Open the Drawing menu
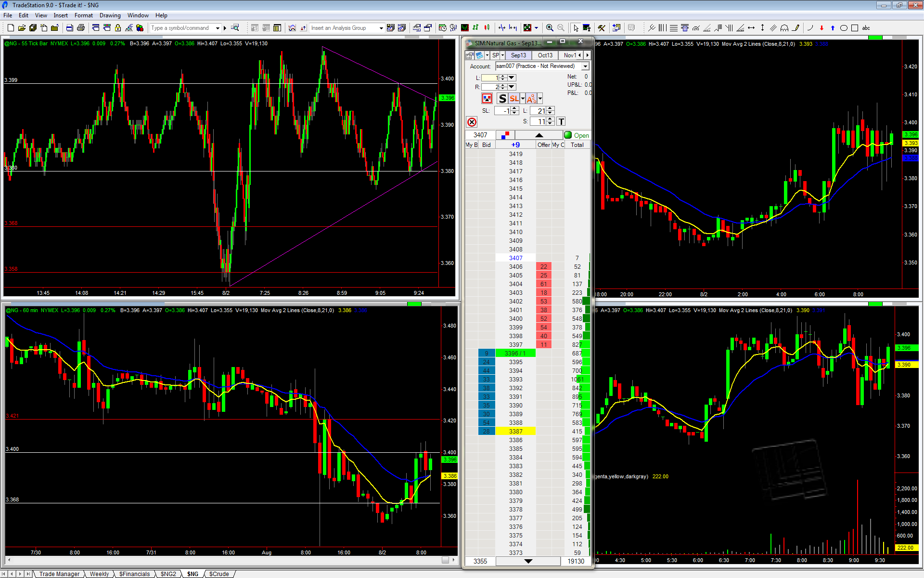The width and height of the screenshot is (924, 578). click(x=110, y=15)
